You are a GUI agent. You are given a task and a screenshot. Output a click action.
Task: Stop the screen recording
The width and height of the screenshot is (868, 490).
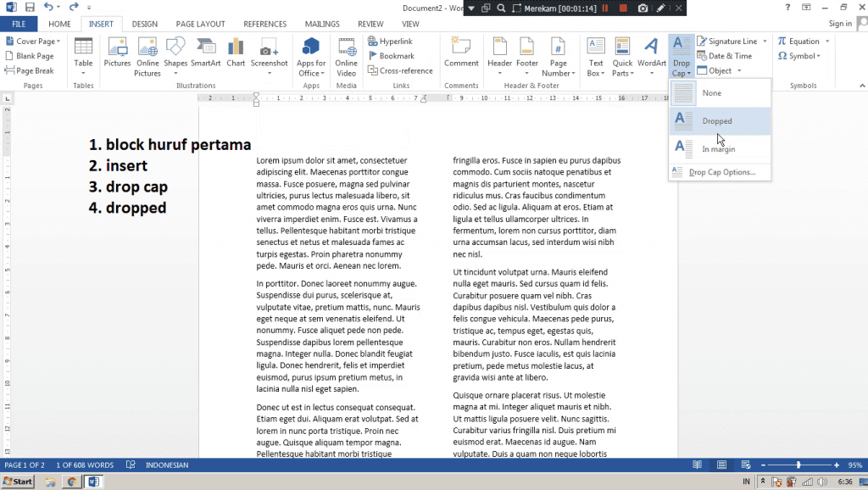[x=623, y=8]
